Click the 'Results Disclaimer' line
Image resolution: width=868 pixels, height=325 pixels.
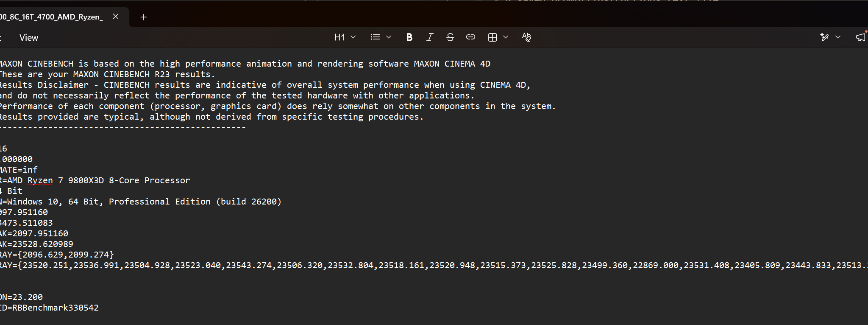point(265,85)
